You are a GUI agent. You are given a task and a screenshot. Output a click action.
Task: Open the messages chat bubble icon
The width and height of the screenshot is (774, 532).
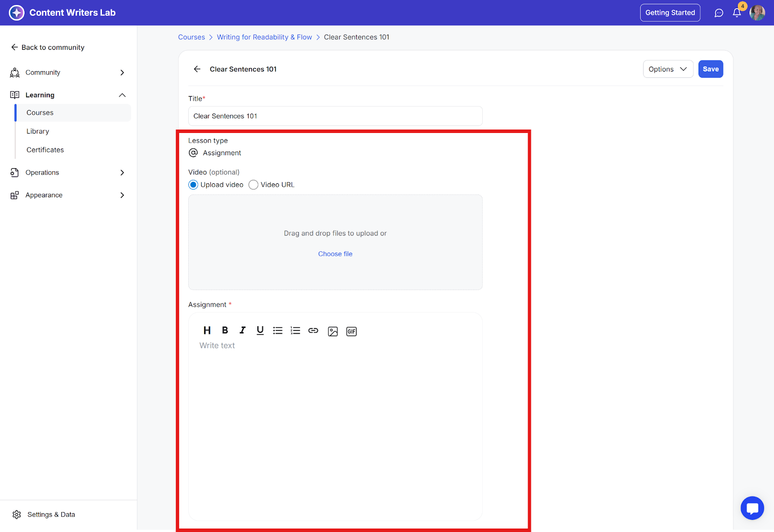tap(719, 13)
